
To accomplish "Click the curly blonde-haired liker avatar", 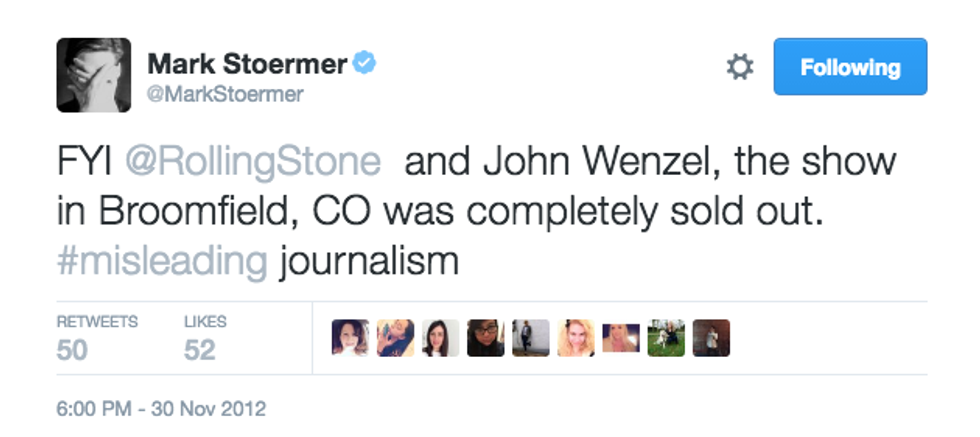I will click(576, 338).
